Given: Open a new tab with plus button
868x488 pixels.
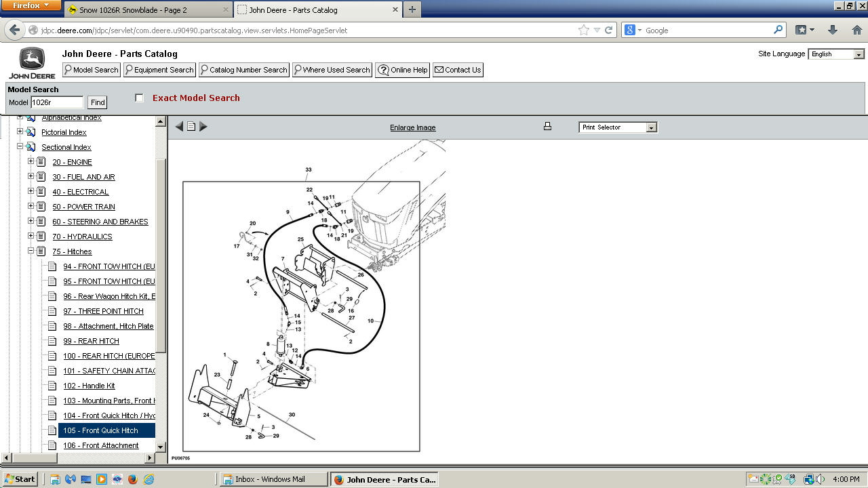Looking at the screenshot, I should pos(412,9).
